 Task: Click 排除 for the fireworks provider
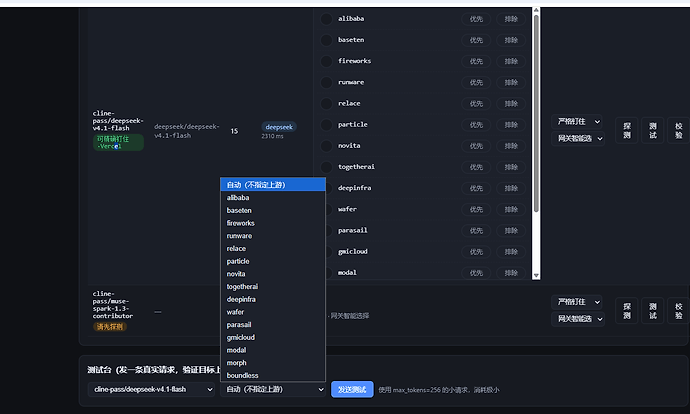(x=511, y=61)
